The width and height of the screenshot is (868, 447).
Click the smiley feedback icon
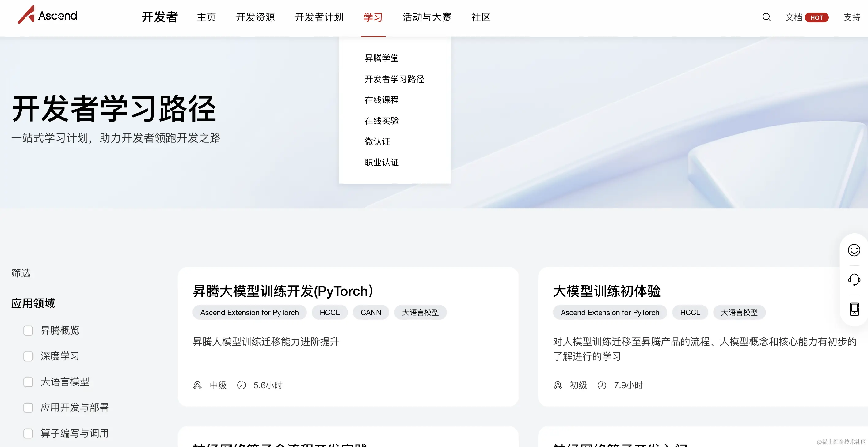(x=854, y=250)
